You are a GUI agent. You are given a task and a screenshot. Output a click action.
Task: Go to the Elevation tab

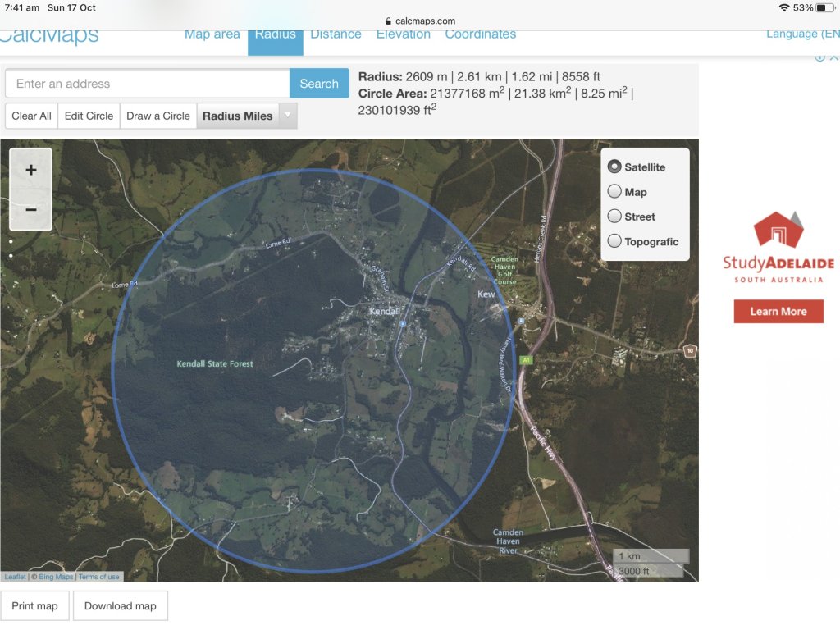tap(403, 34)
